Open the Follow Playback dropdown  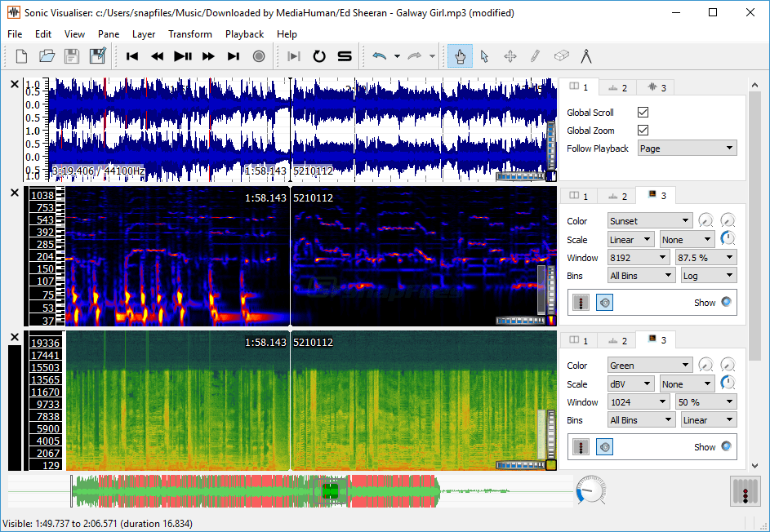tap(687, 149)
